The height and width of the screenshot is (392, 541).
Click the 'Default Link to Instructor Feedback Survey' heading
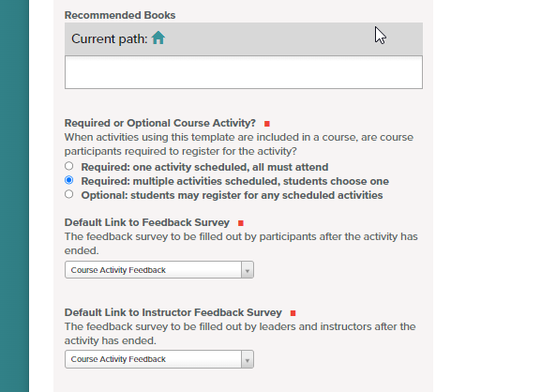[x=173, y=312]
